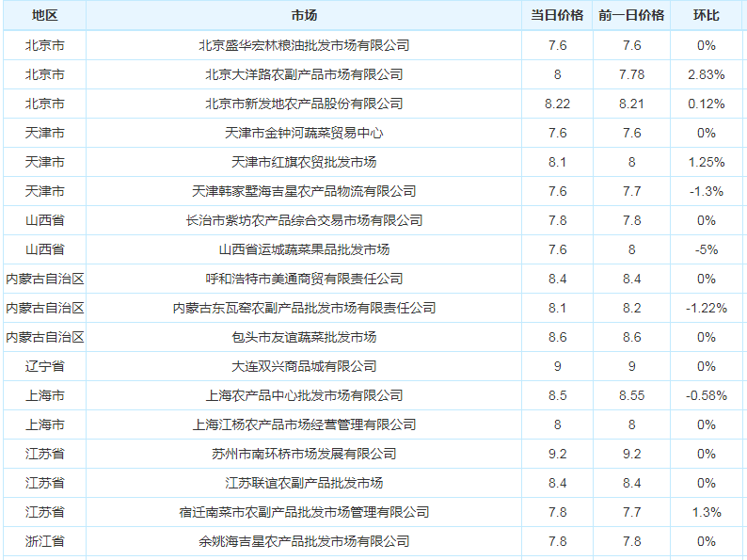Click 上海市 region in 上海江杨 row
747x560 pixels.
pos(45,424)
